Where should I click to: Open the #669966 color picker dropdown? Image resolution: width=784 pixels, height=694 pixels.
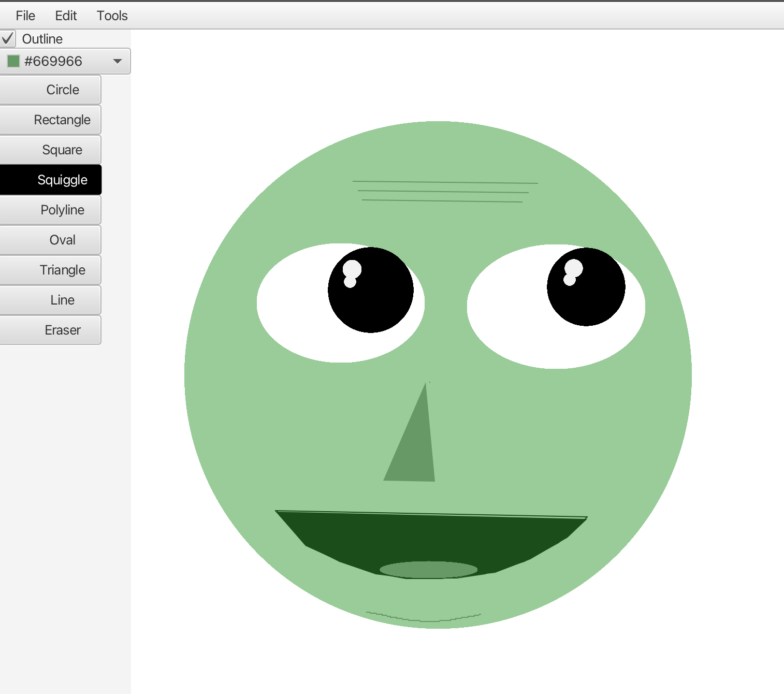point(117,61)
